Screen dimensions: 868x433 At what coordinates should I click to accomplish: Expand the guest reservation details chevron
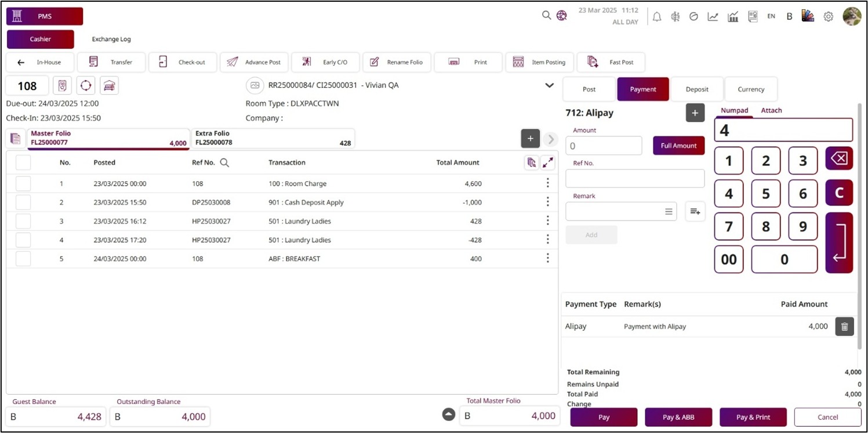(x=549, y=86)
